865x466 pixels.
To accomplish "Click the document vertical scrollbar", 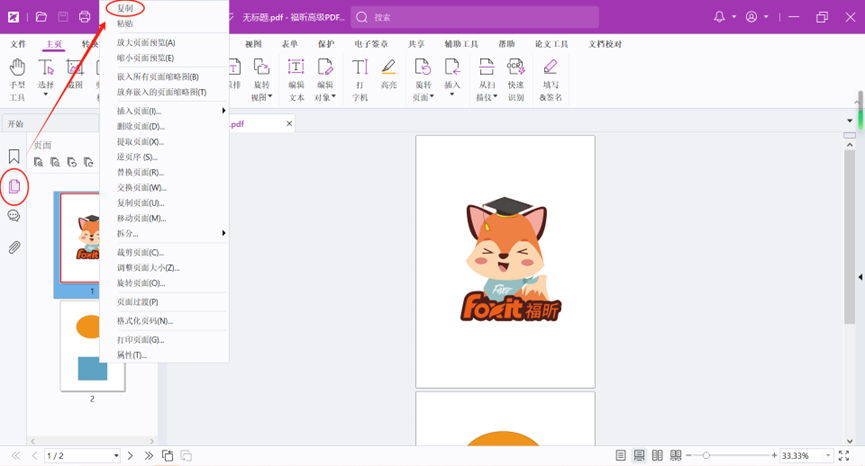I will coord(850,237).
